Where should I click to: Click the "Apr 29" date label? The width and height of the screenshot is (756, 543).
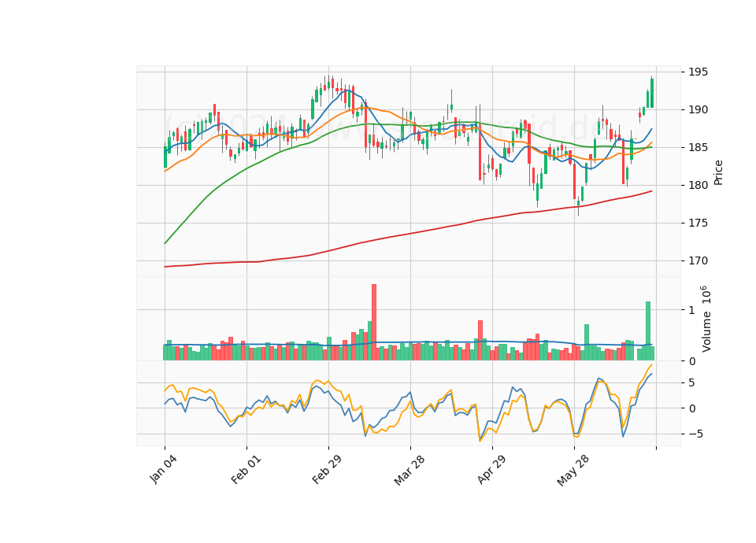tap(491, 469)
